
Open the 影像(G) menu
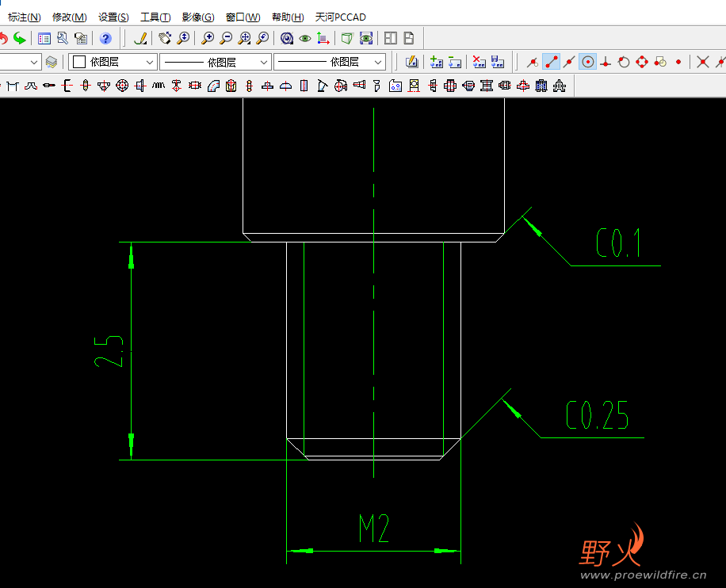198,17
